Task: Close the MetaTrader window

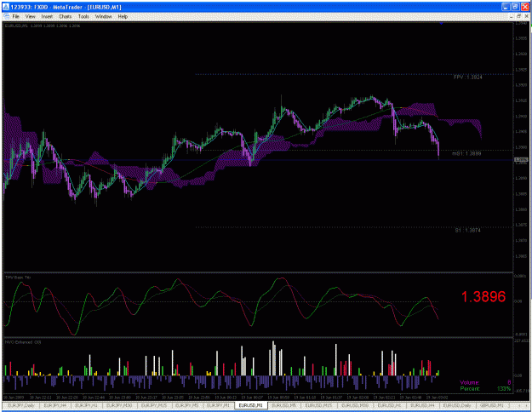Action: [524, 7]
